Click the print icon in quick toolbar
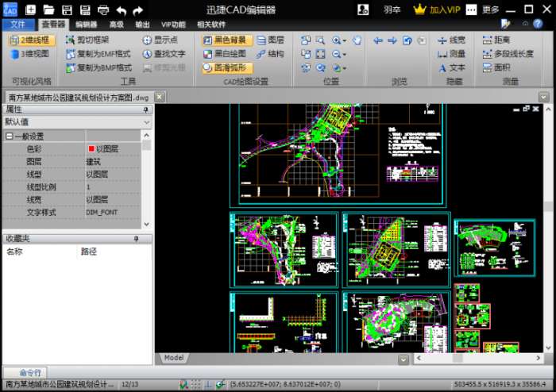This screenshot has width=556, height=392. [103, 10]
